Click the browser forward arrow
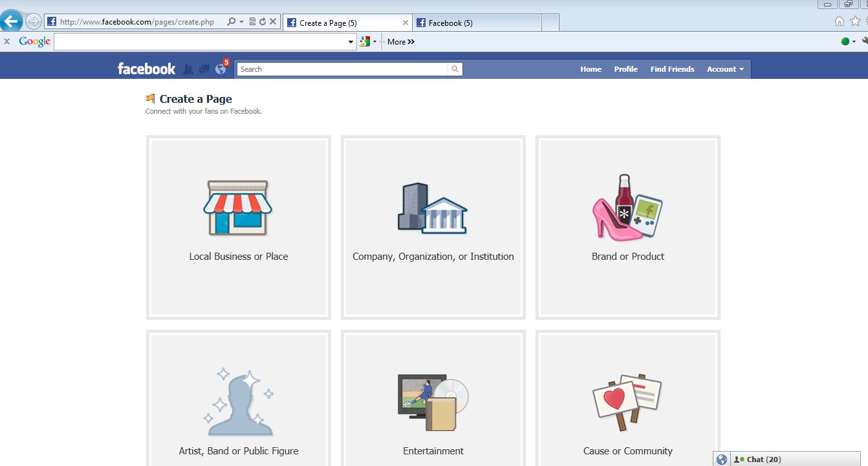This screenshot has width=868, height=466. (33, 21)
